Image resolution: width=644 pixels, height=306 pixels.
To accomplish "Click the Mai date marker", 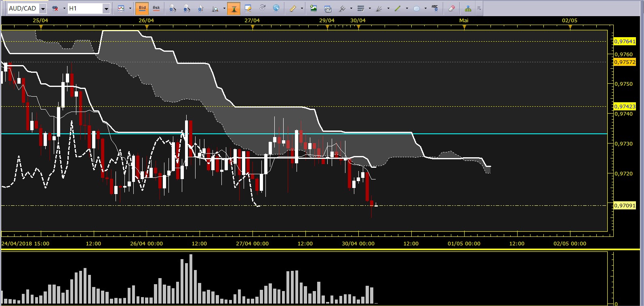I will pyautogui.click(x=464, y=20).
